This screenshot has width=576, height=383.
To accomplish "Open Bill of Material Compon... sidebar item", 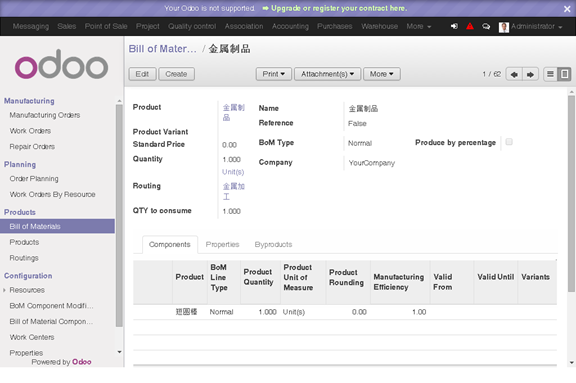I will coord(51,322).
